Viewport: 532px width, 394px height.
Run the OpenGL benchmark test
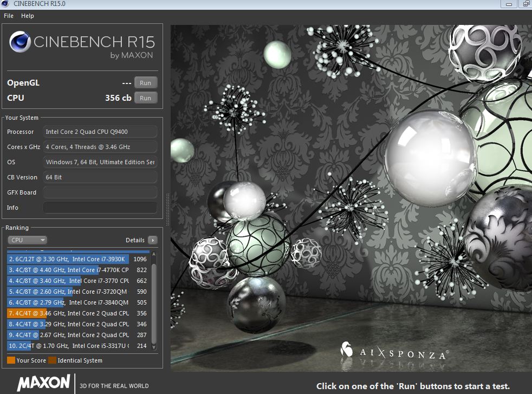pos(146,83)
